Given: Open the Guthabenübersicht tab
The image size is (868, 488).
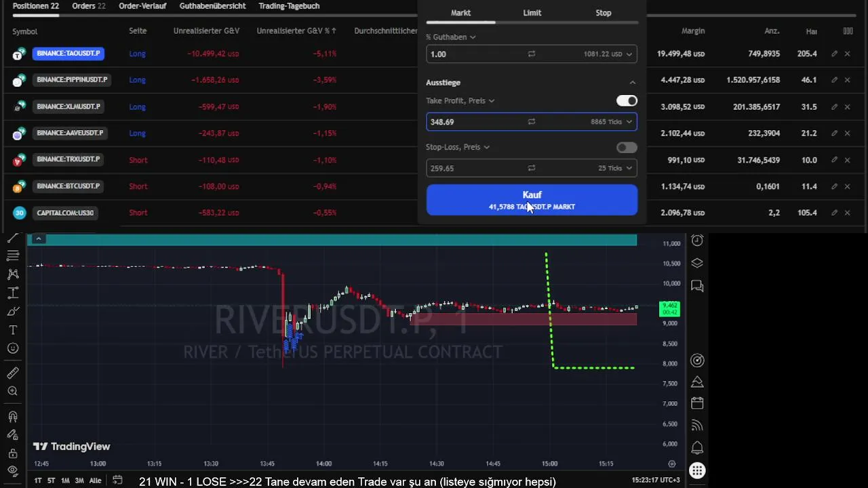Looking at the screenshot, I should pyautogui.click(x=212, y=6).
